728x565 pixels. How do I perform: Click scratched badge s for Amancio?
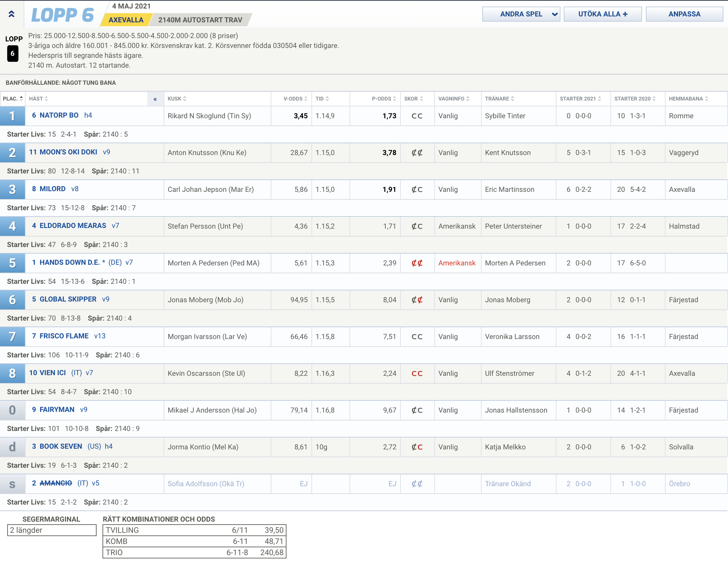(12, 484)
